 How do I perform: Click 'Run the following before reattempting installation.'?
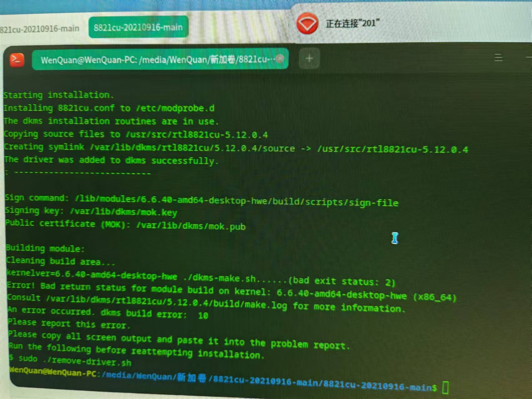137,350
